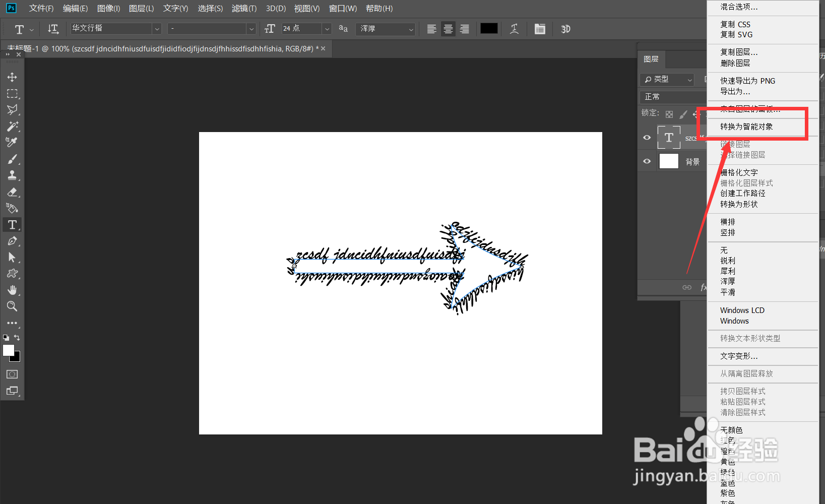
Task: Select the Rectangular Marquee tool
Action: pos(12,93)
